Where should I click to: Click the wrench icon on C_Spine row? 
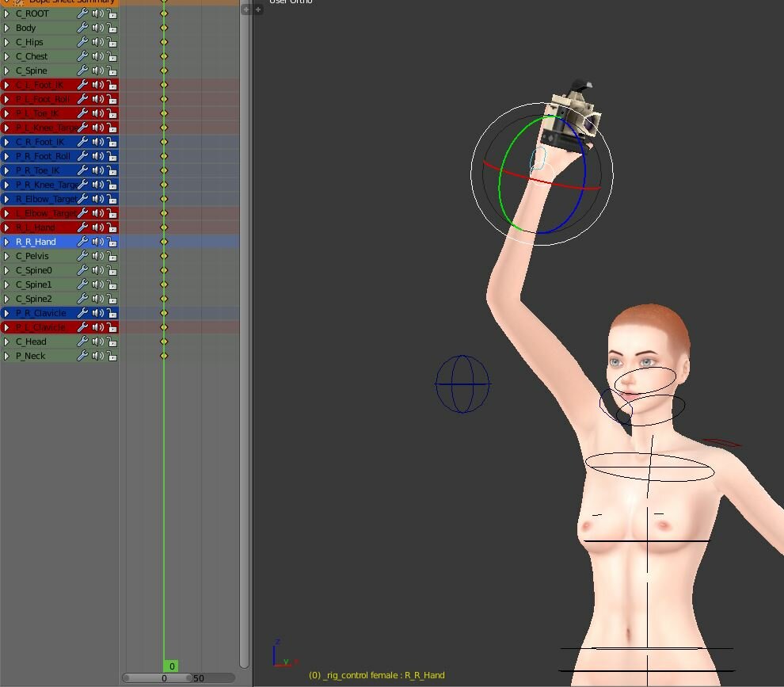[x=82, y=71]
